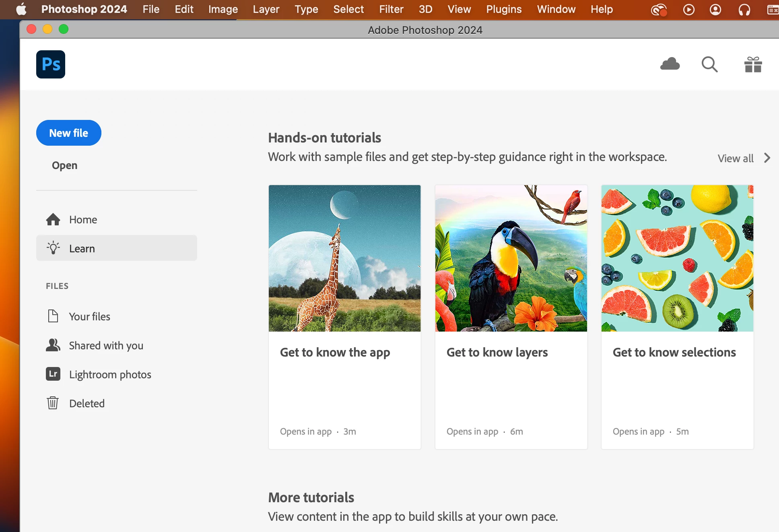Screen dimensions: 779x532
Task: Open the Layer menu
Action: 266,9
